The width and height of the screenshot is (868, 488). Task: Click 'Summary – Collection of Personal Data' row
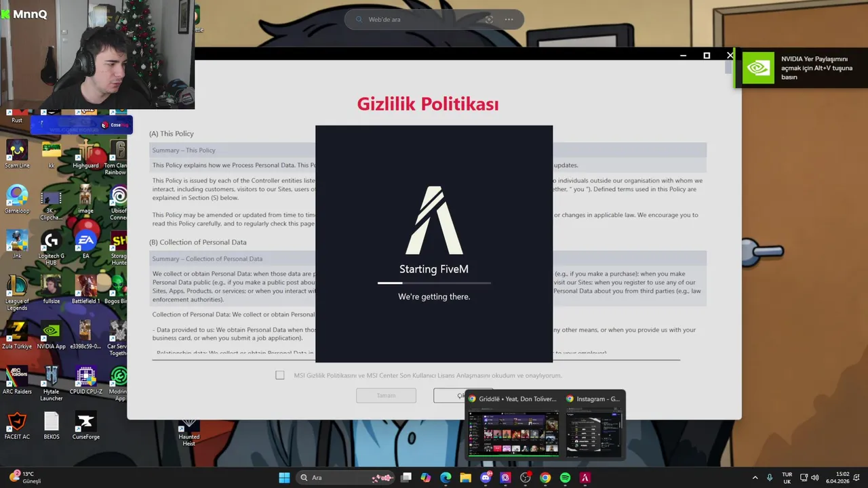[428, 258]
